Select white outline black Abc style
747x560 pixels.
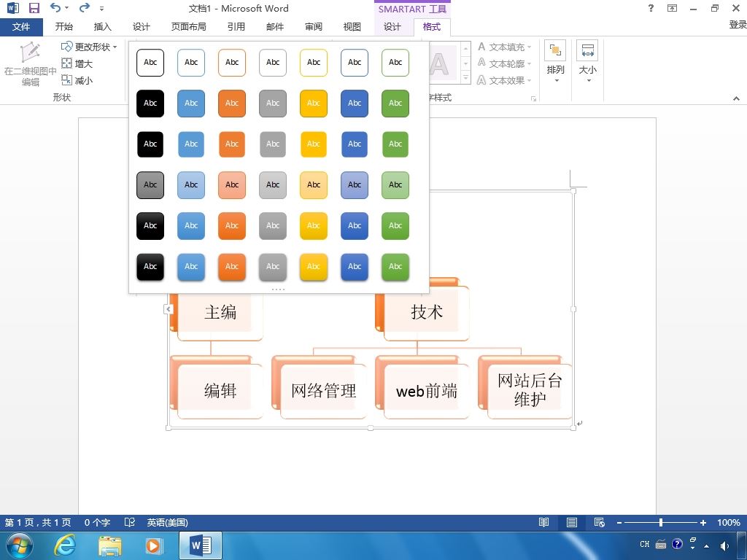click(x=150, y=63)
